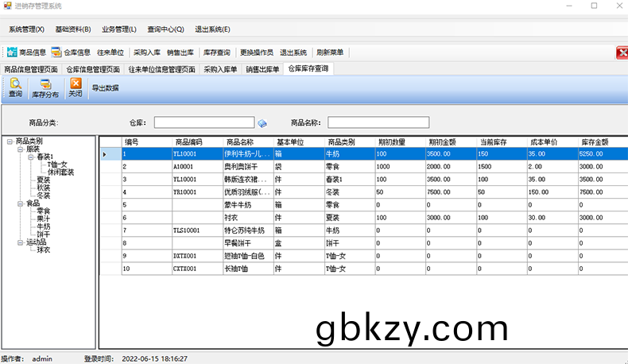Select 球衣 tree item

click(x=43, y=250)
